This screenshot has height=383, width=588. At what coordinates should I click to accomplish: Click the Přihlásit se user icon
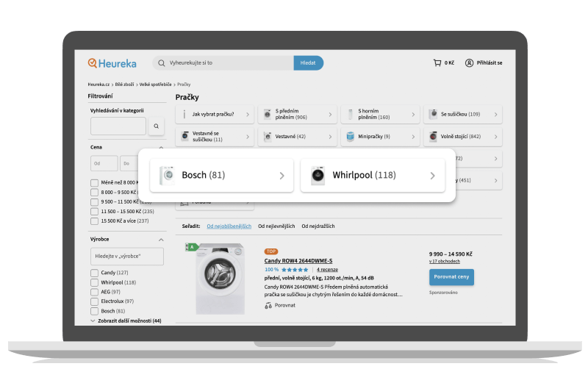pyautogui.click(x=470, y=63)
